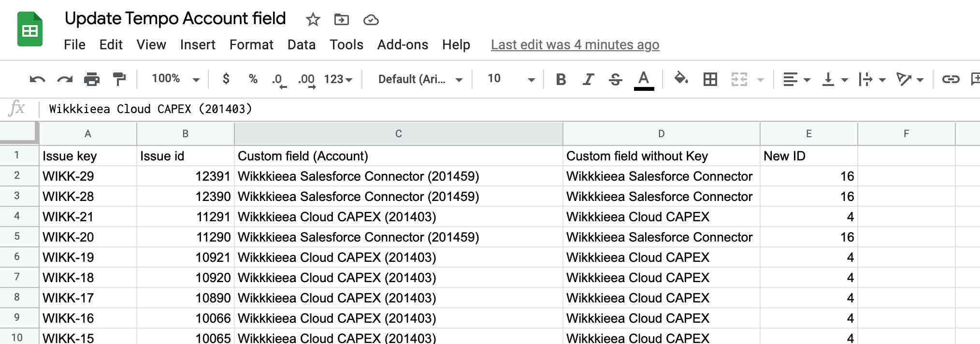980x344 pixels.
Task: Apply currency format with the dollar icon
Action: (x=225, y=79)
